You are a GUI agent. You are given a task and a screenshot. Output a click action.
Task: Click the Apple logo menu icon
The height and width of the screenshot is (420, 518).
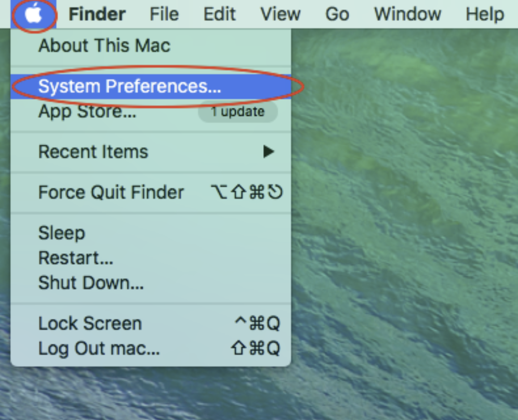pos(34,14)
